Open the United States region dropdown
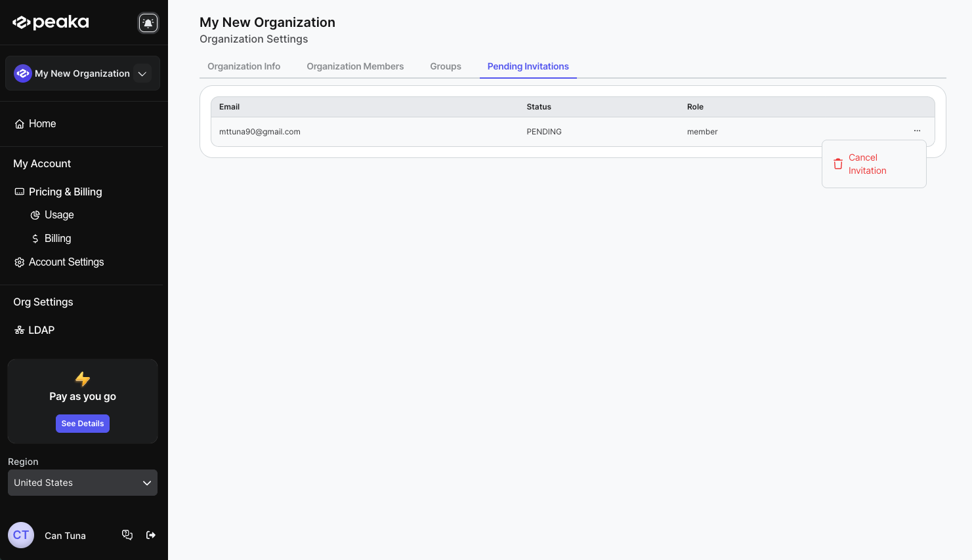 [83, 483]
